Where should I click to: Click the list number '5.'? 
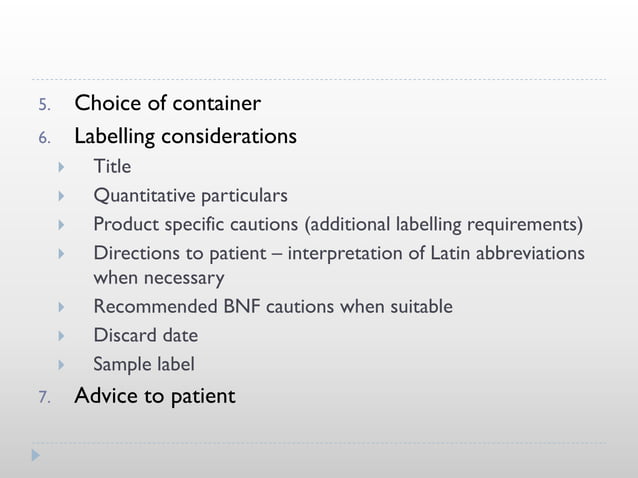tap(43, 106)
